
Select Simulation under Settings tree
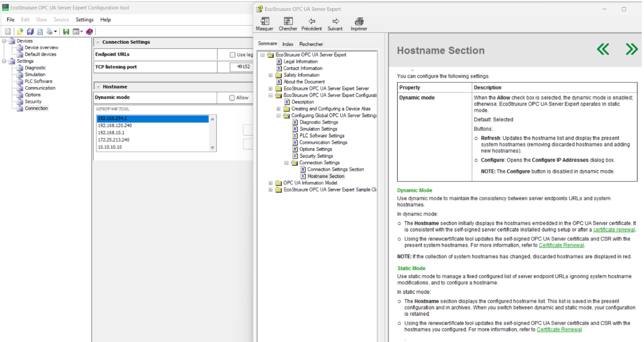[x=35, y=75]
